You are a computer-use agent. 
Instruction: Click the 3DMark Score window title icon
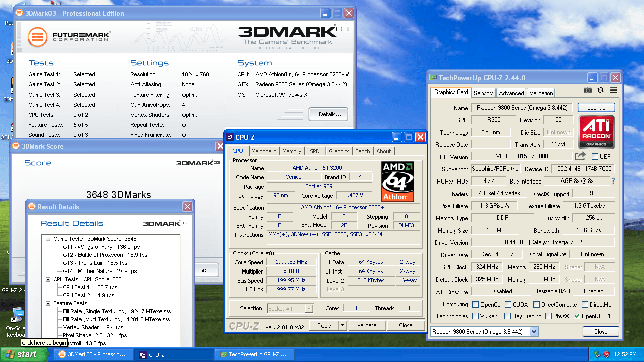click(17, 146)
